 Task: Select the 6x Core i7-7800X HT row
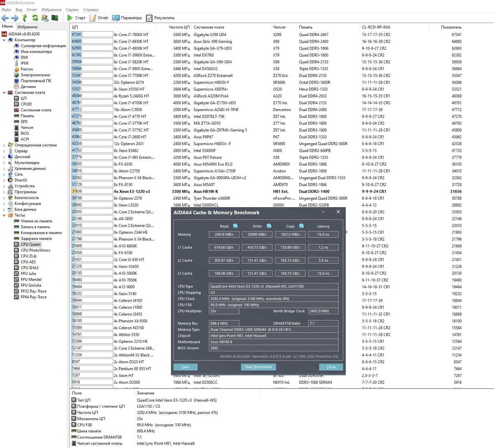click(x=266, y=34)
